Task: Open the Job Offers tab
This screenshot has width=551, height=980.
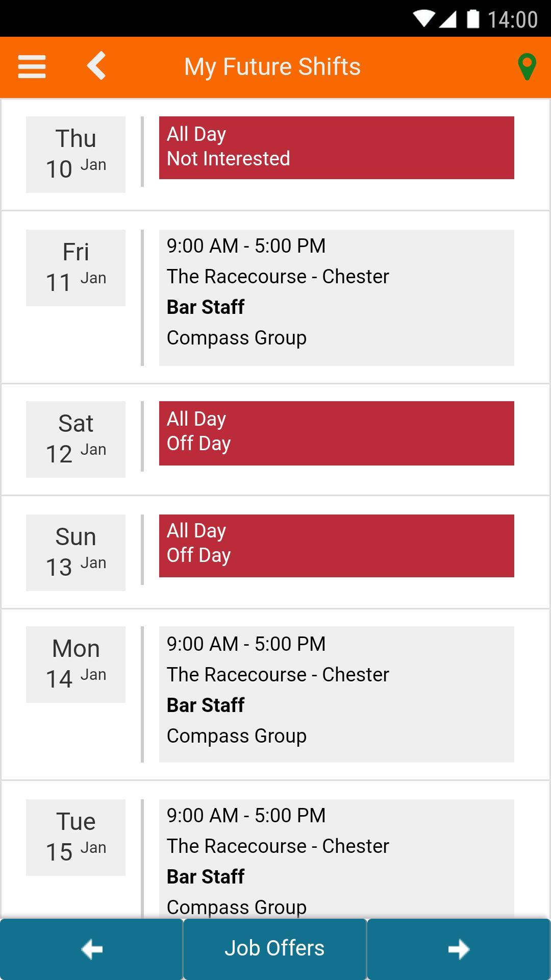Action: 275,948
